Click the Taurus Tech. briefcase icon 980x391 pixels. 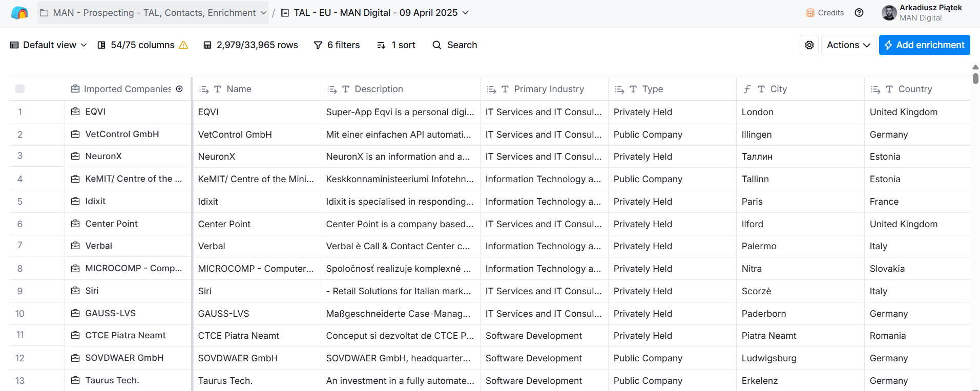pyautogui.click(x=75, y=380)
